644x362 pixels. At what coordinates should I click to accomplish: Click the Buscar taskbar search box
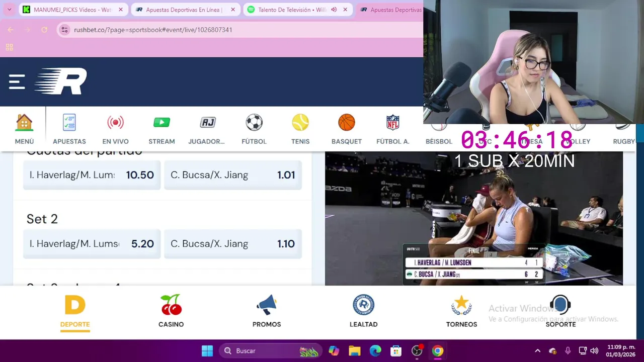tap(271, 351)
